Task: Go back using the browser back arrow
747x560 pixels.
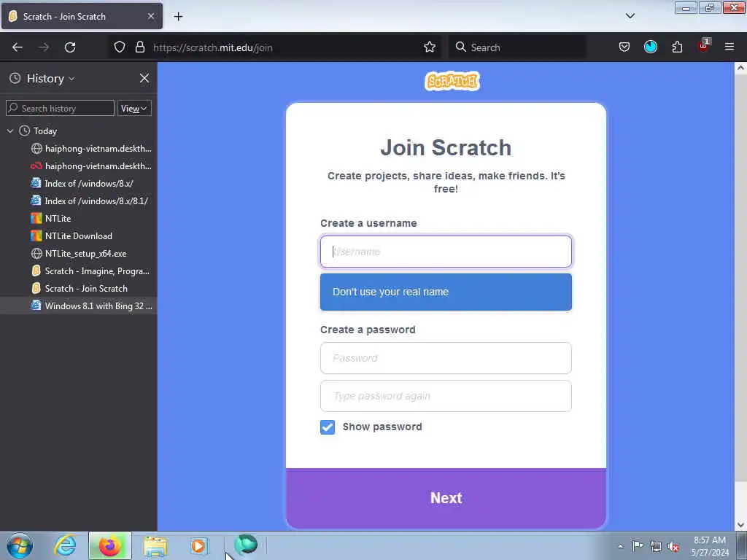Action: click(x=18, y=47)
